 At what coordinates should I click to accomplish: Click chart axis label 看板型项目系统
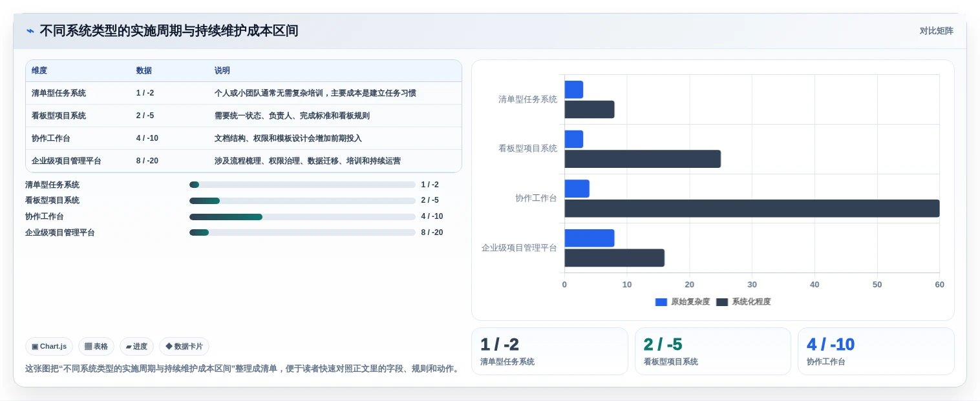pos(527,149)
